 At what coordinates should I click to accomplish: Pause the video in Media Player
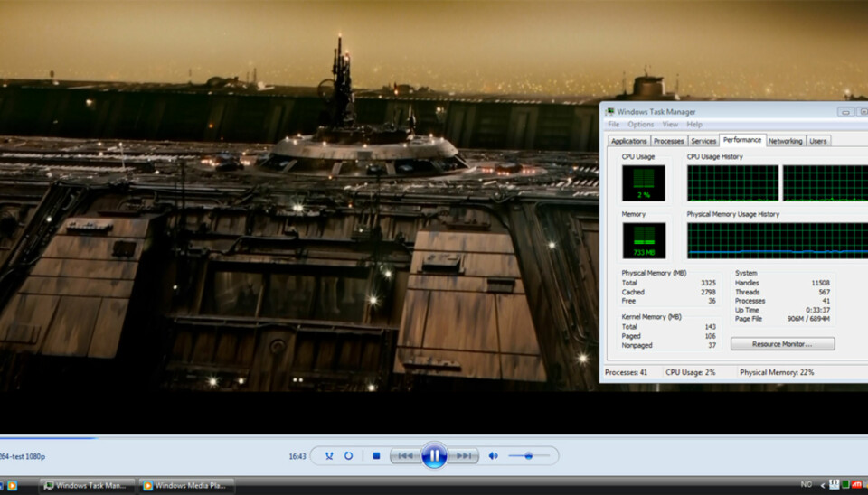(434, 456)
